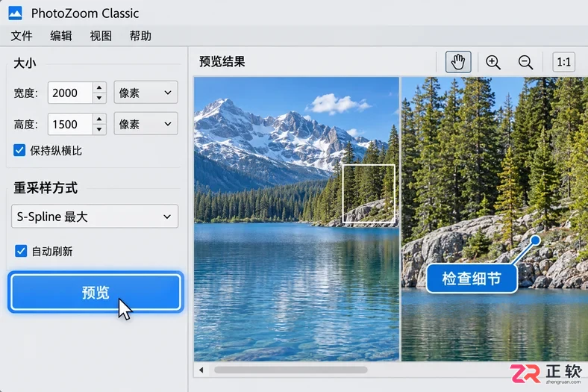Click the left full-image preview of the mountain lake
Viewport: 588px width, 392px height.
click(x=297, y=219)
